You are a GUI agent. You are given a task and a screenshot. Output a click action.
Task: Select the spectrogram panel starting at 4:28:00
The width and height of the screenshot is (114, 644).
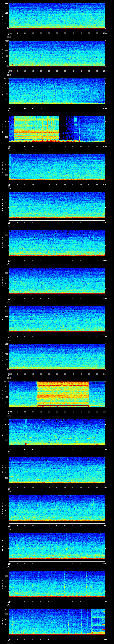click(x=57, y=546)
